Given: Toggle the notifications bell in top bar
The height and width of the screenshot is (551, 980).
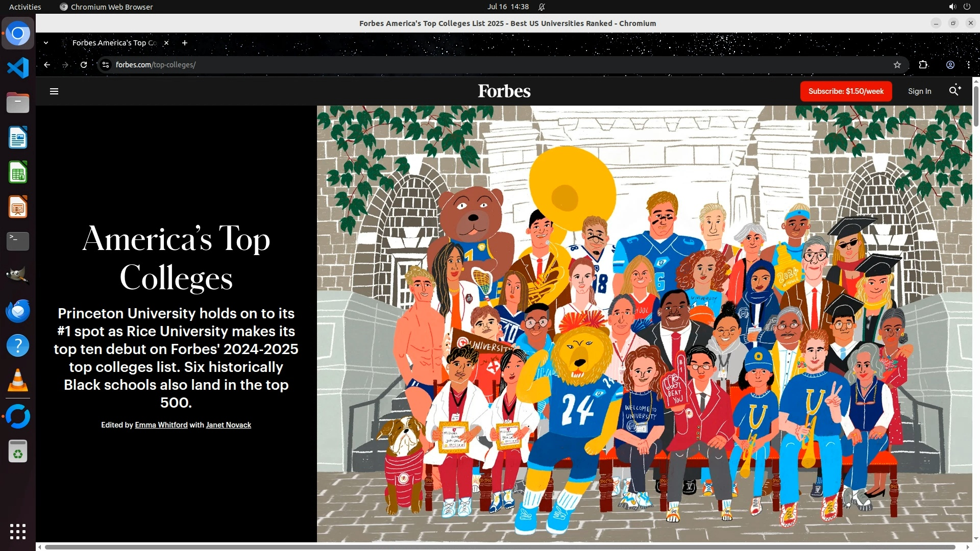Looking at the screenshot, I should tap(542, 7).
